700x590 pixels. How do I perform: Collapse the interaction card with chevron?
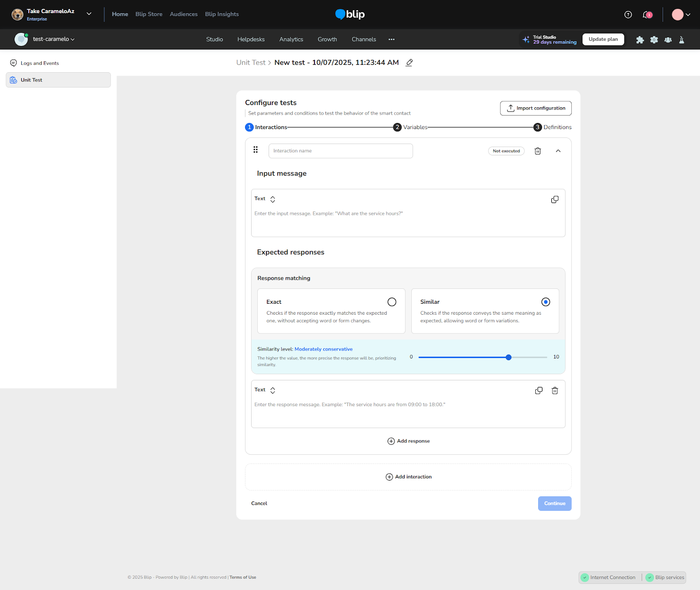tap(558, 151)
